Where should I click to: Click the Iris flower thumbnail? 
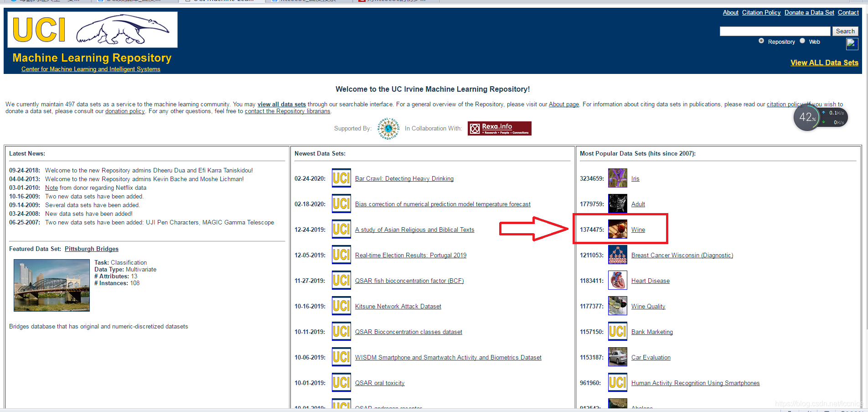click(x=618, y=178)
